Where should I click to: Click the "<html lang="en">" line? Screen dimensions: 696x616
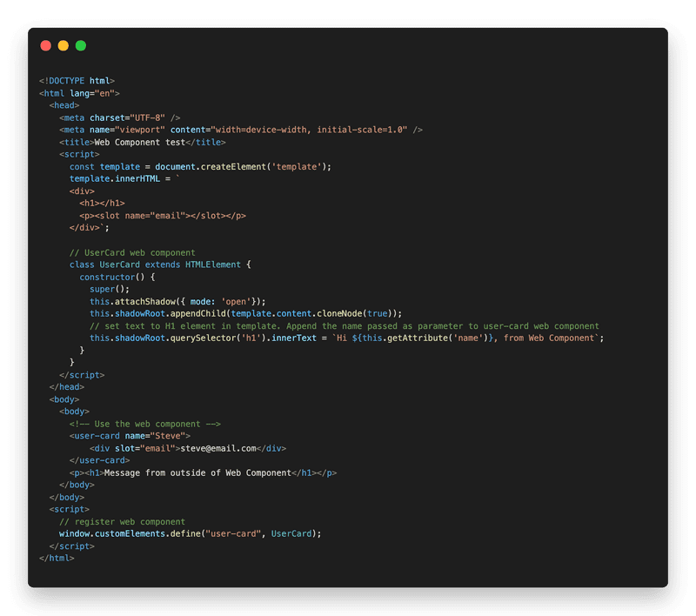click(x=79, y=93)
